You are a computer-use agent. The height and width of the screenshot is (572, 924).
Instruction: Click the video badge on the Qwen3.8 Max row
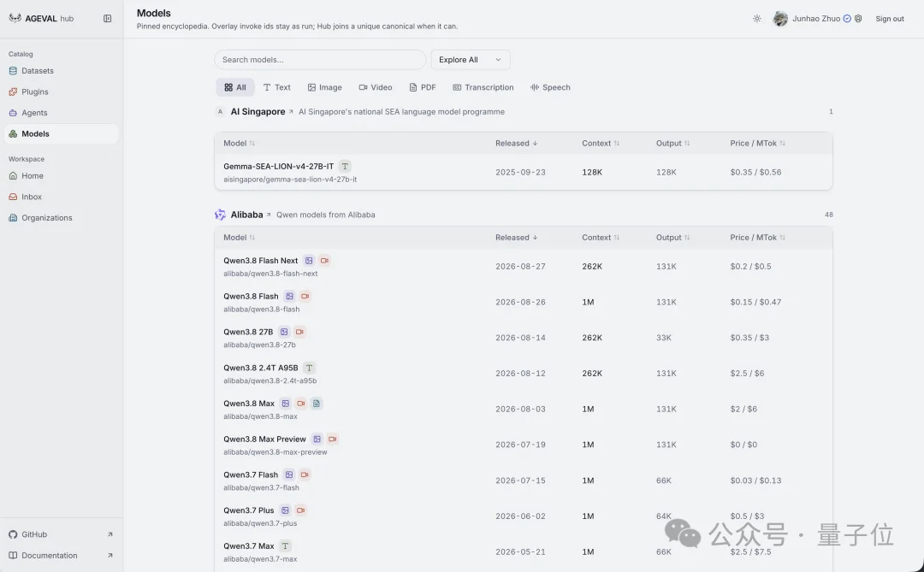pyautogui.click(x=301, y=404)
